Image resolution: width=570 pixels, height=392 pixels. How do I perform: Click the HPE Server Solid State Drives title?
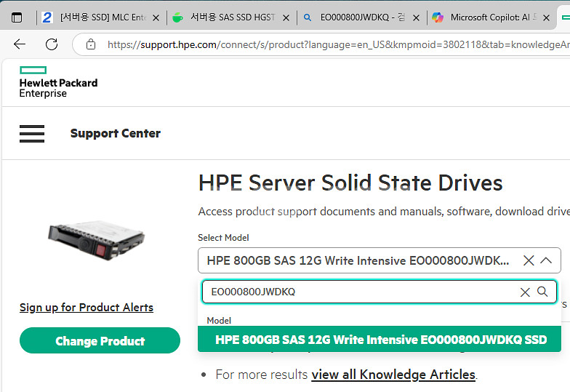(x=350, y=183)
